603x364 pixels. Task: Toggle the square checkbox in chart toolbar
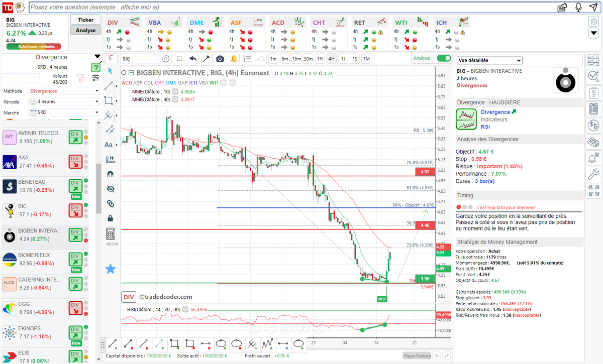pos(179,58)
